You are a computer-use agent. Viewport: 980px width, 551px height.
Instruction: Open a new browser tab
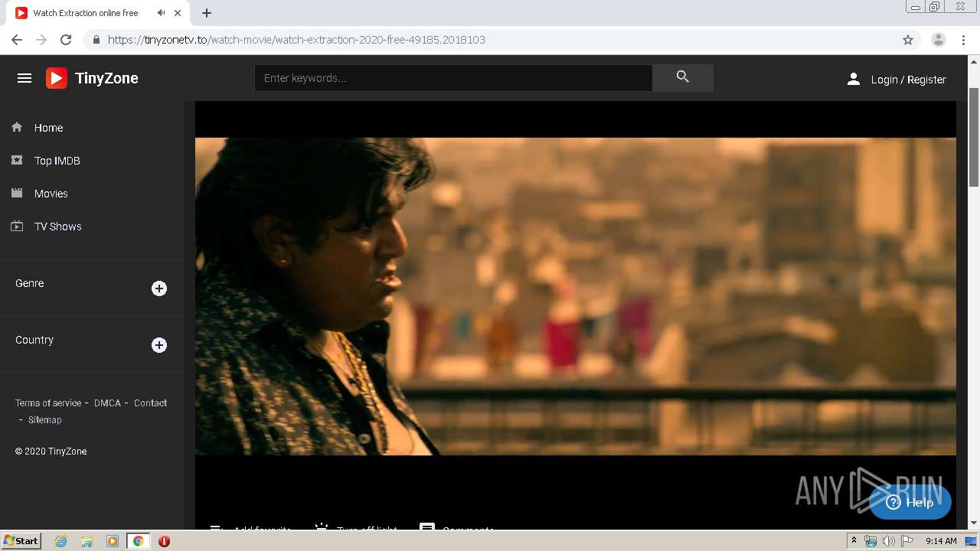tap(207, 13)
